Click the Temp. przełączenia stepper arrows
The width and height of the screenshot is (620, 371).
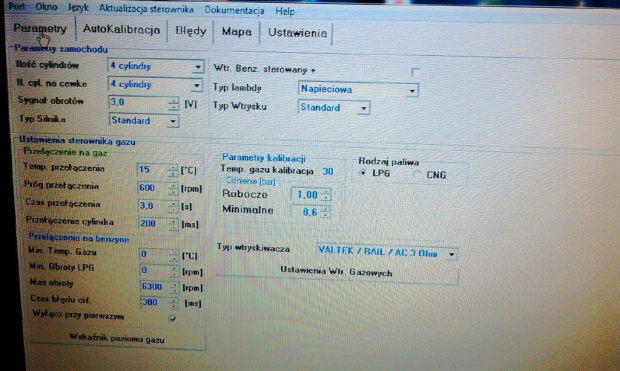coord(173,170)
